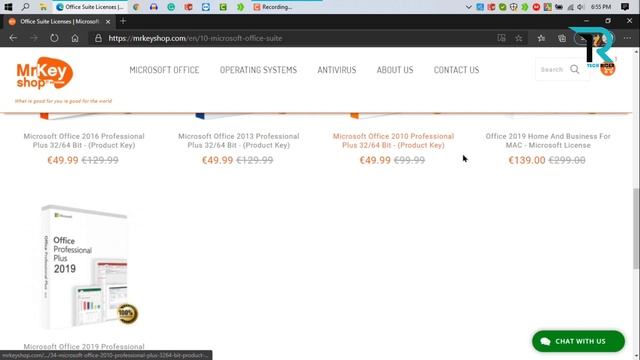Start a chat with Chat With Us
Image resolution: width=640 pixels, height=360 pixels.
click(578, 341)
